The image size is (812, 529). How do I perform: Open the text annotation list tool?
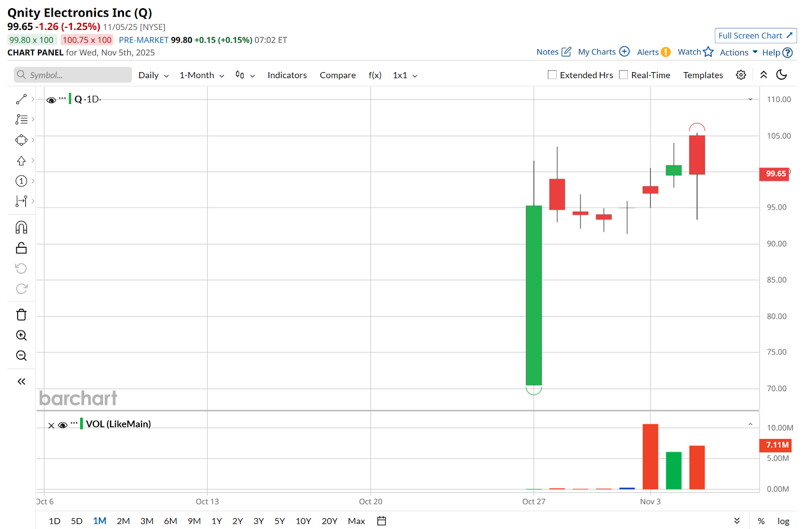click(21, 119)
